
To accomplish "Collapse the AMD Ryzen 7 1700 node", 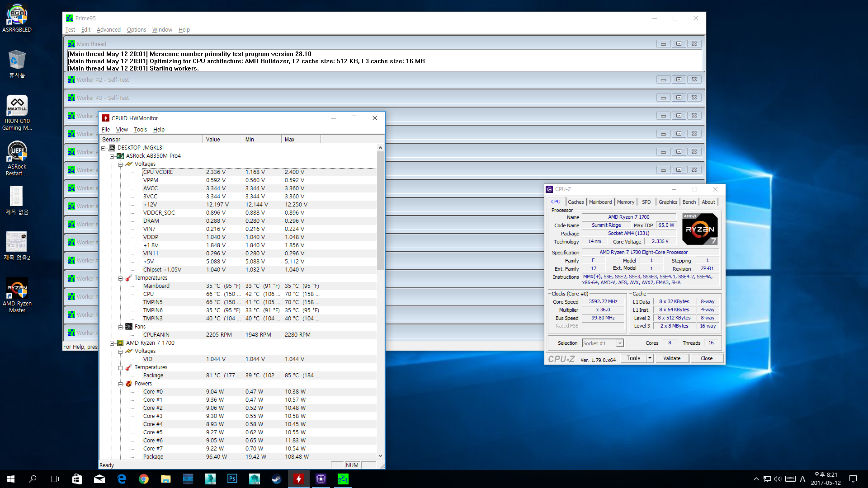I will (112, 343).
